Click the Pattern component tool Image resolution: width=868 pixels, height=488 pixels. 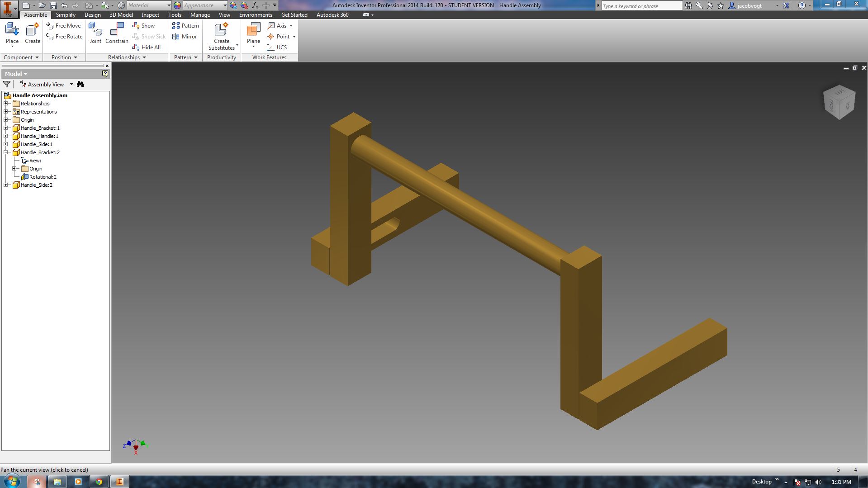click(185, 26)
